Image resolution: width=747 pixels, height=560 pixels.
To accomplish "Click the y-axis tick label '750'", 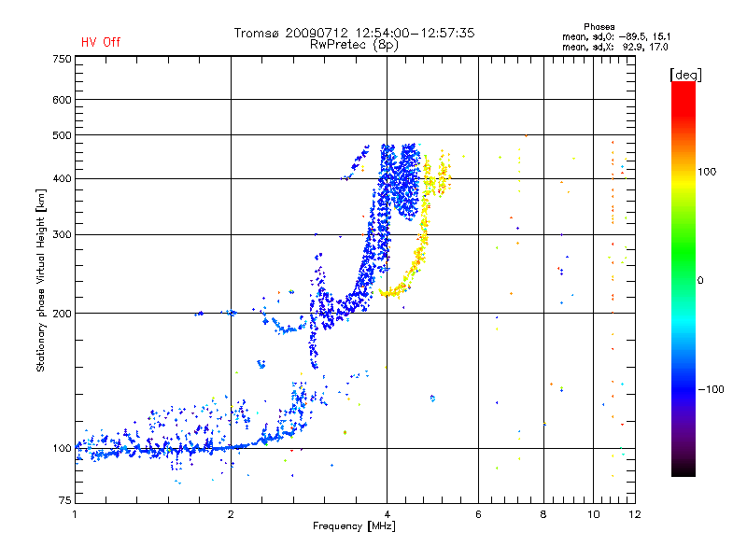I will [x=62, y=59].
